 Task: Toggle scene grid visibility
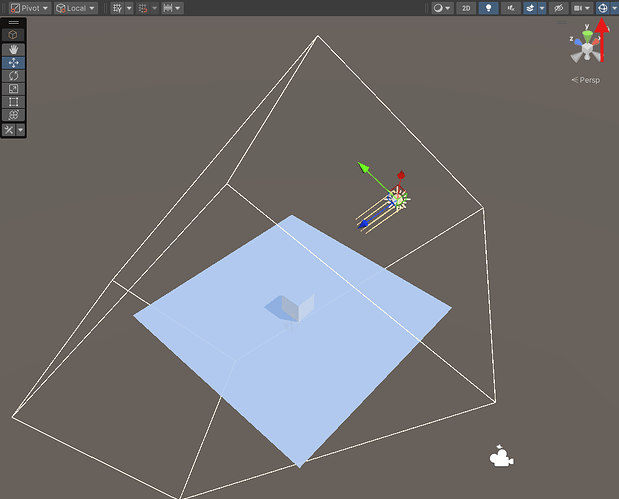tap(117, 8)
